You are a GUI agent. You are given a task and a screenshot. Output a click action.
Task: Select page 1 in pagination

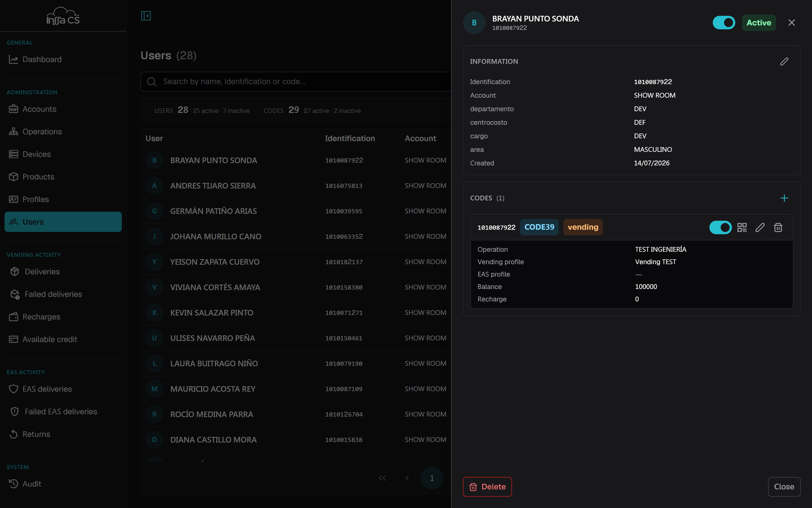[x=432, y=478]
